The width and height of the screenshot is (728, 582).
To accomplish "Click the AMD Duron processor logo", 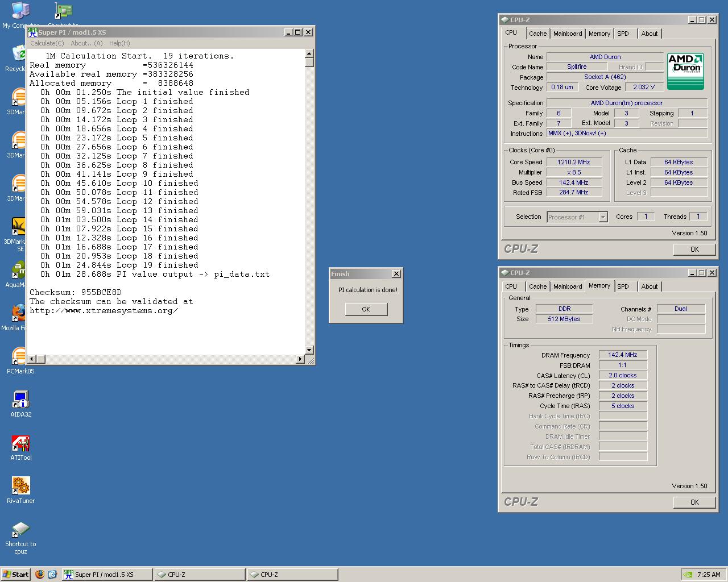I will [685, 72].
